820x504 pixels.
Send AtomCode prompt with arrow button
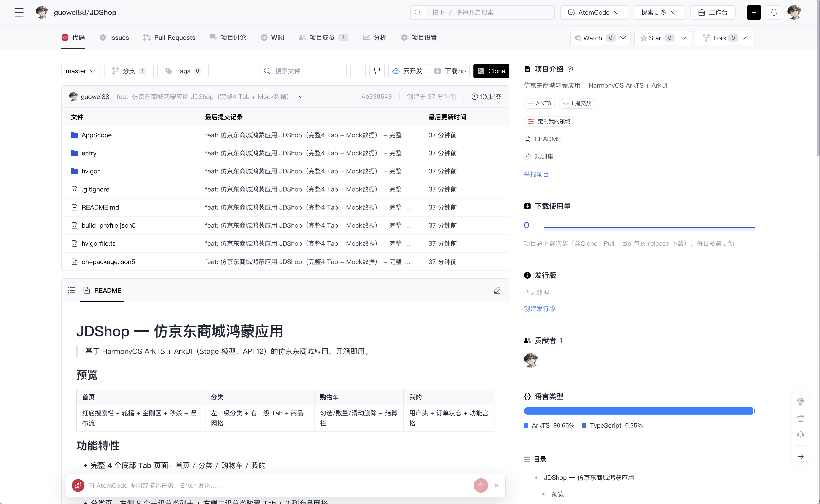pyautogui.click(x=480, y=485)
